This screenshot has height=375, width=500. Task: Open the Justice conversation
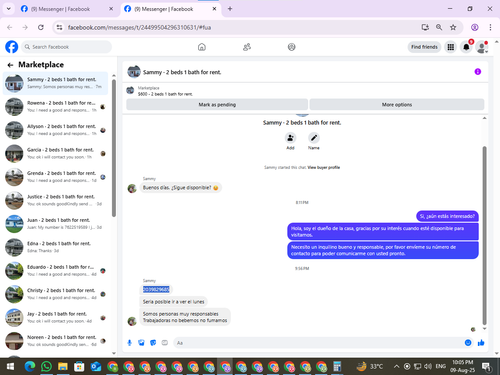56,200
